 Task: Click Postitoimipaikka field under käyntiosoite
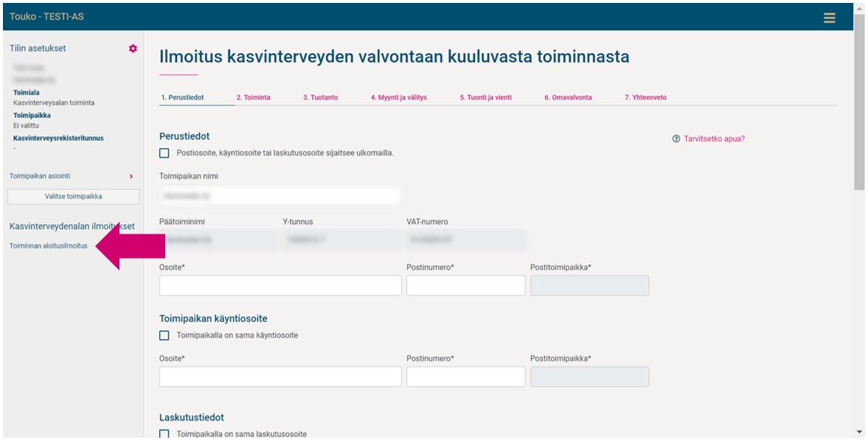[x=589, y=377]
